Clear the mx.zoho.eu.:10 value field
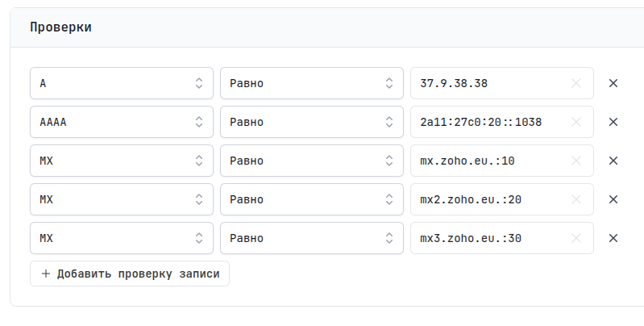The width and height of the screenshot is (644, 326). [x=575, y=161]
